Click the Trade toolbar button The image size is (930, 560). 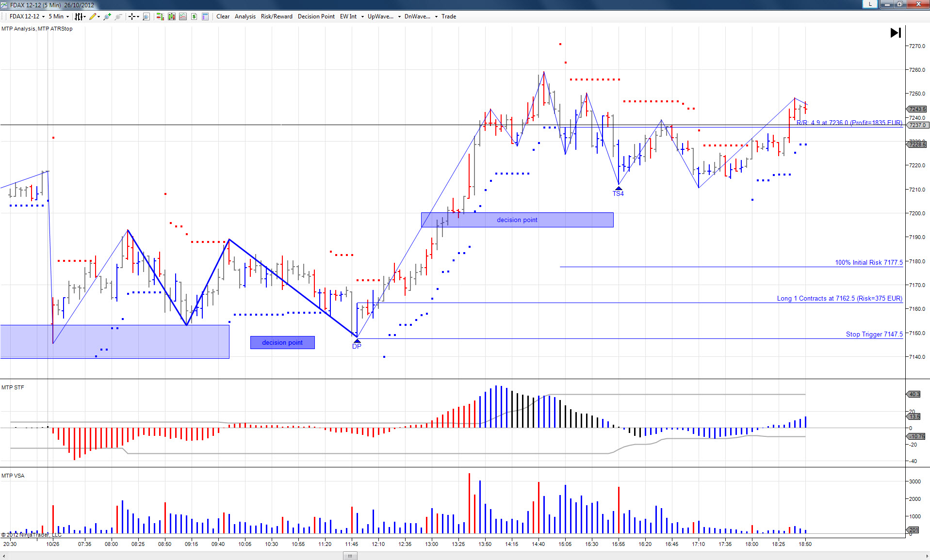click(449, 16)
